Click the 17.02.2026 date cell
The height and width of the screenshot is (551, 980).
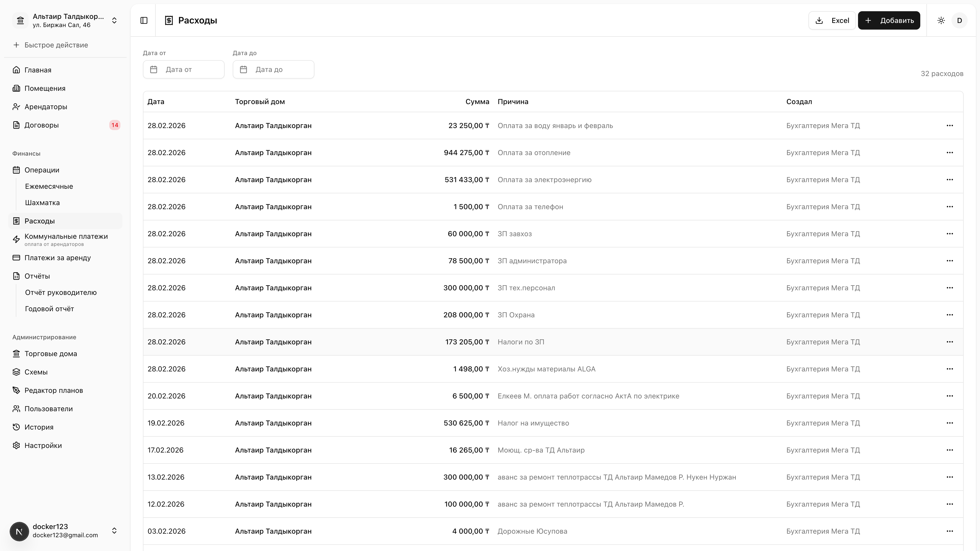[165, 450]
